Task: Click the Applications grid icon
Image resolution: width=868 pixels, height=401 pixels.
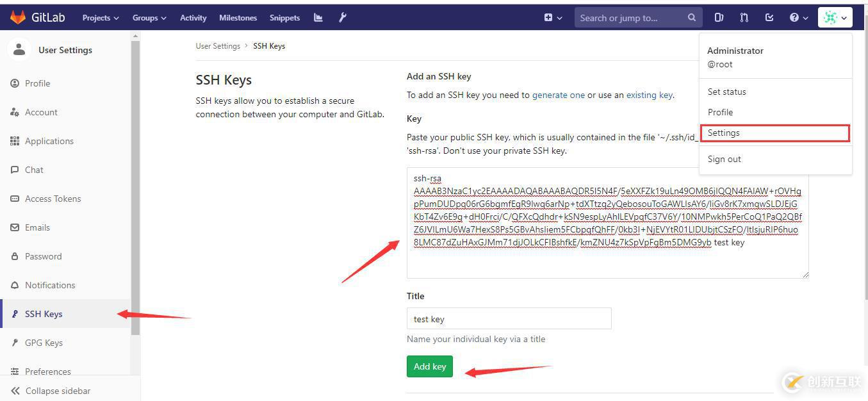Action: [x=15, y=141]
